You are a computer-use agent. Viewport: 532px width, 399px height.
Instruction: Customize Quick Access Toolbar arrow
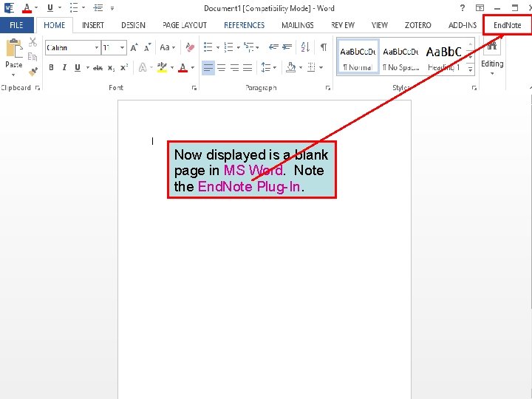[112, 8]
